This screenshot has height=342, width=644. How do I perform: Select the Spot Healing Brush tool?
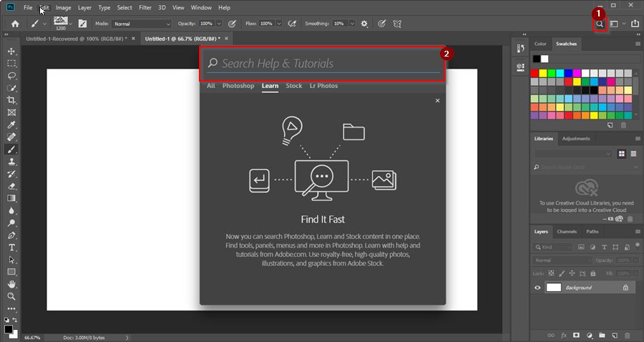(x=11, y=137)
